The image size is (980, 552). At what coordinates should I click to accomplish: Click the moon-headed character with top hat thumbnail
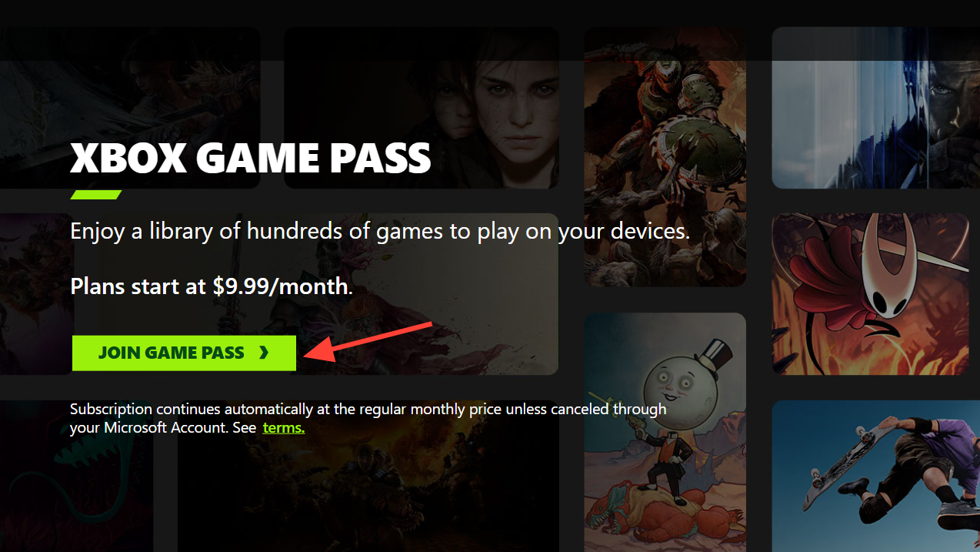665,432
